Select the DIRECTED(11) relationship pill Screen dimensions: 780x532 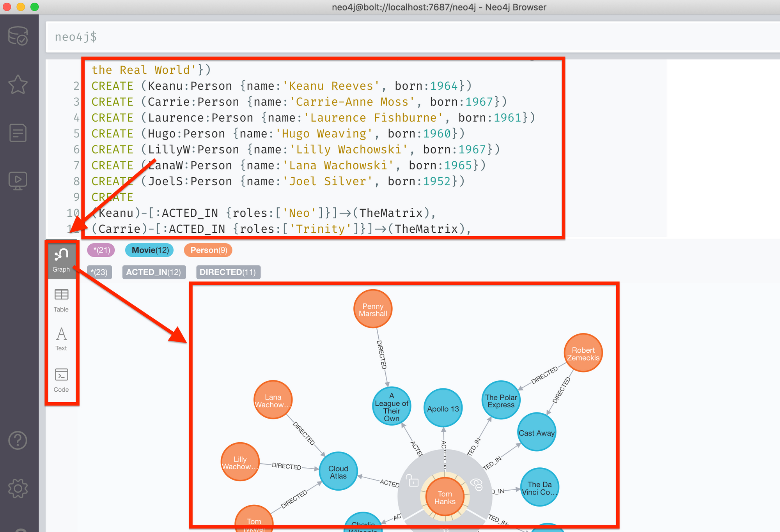point(228,272)
